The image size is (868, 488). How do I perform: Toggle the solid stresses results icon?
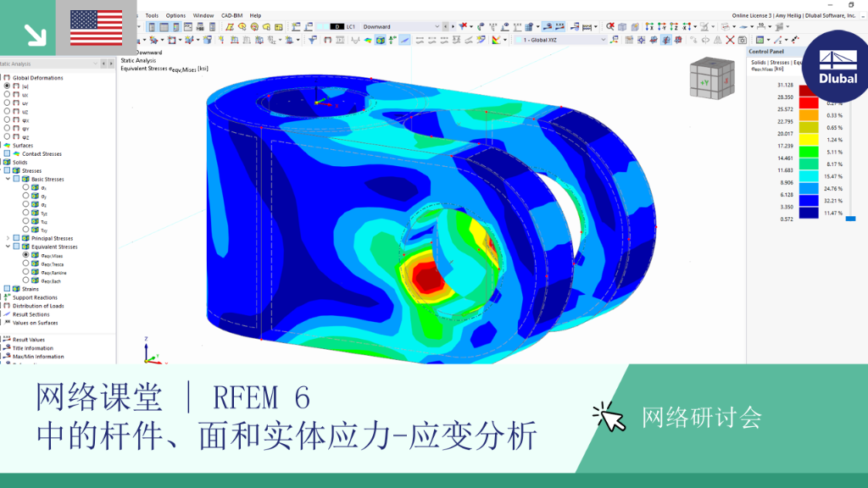pos(381,40)
